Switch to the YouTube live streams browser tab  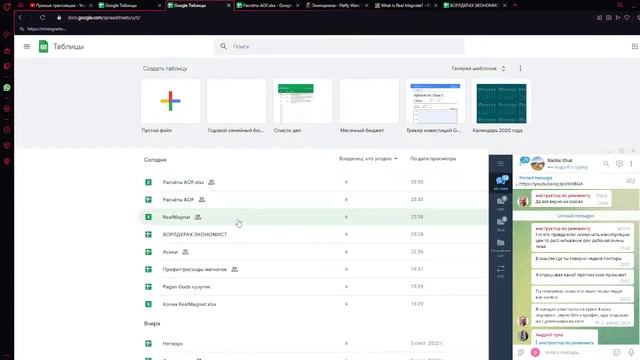coord(60,5)
